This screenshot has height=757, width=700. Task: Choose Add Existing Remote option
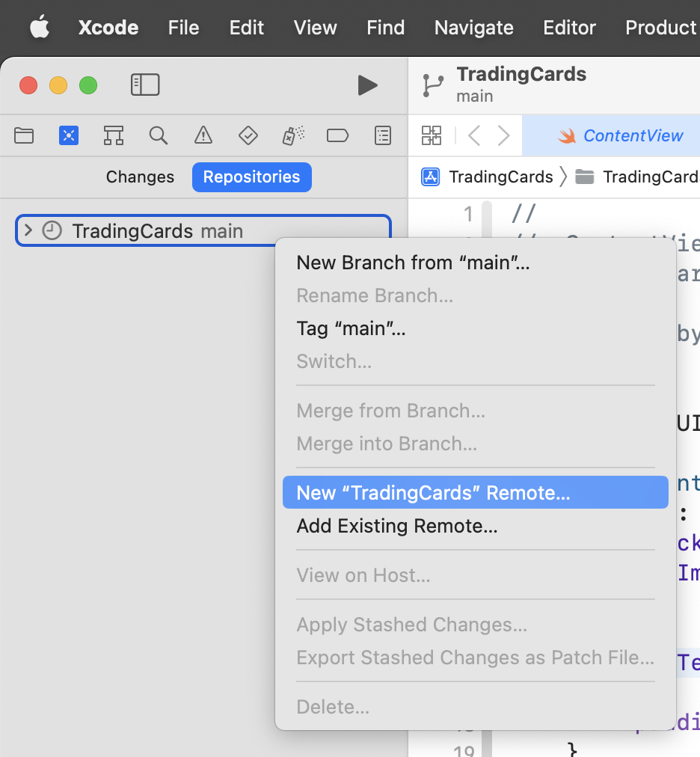[397, 526]
